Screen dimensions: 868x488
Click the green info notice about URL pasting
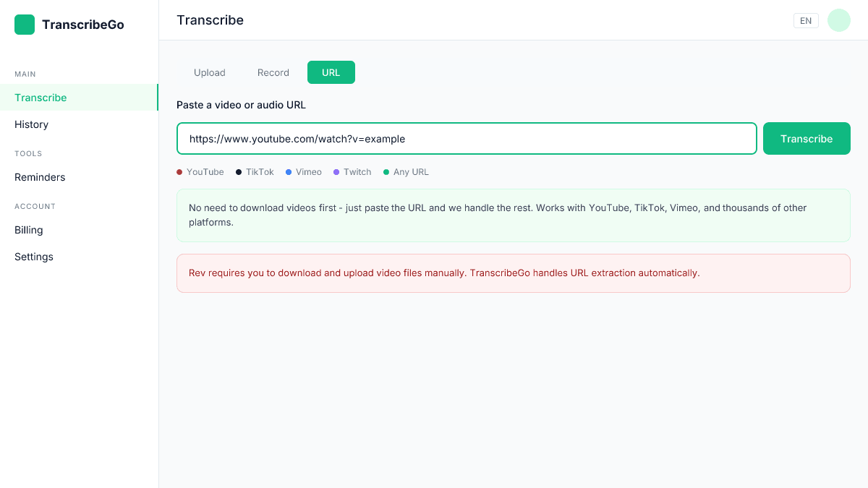(x=514, y=215)
